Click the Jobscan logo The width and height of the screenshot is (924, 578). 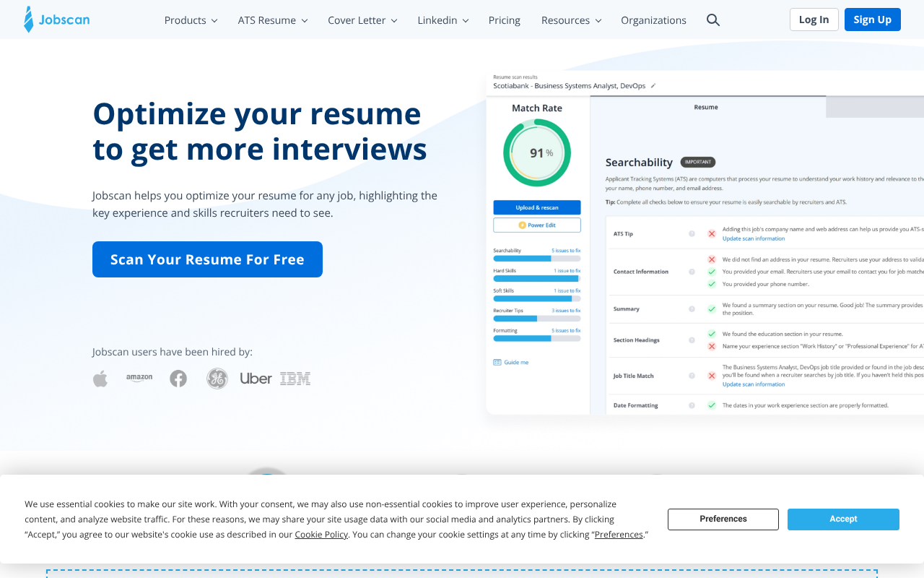point(57,20)
